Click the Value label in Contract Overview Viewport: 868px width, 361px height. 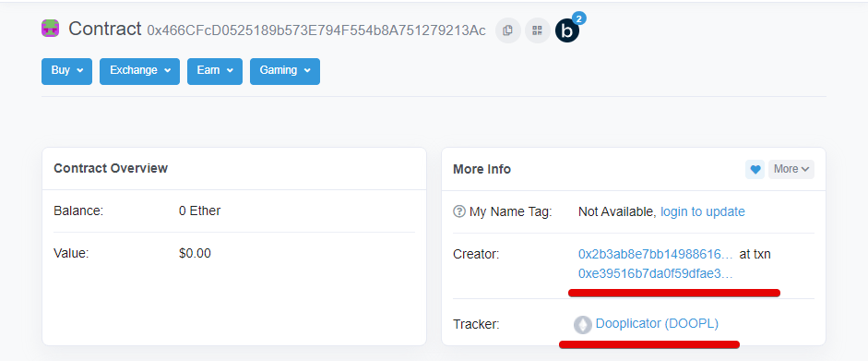(71, 254)
